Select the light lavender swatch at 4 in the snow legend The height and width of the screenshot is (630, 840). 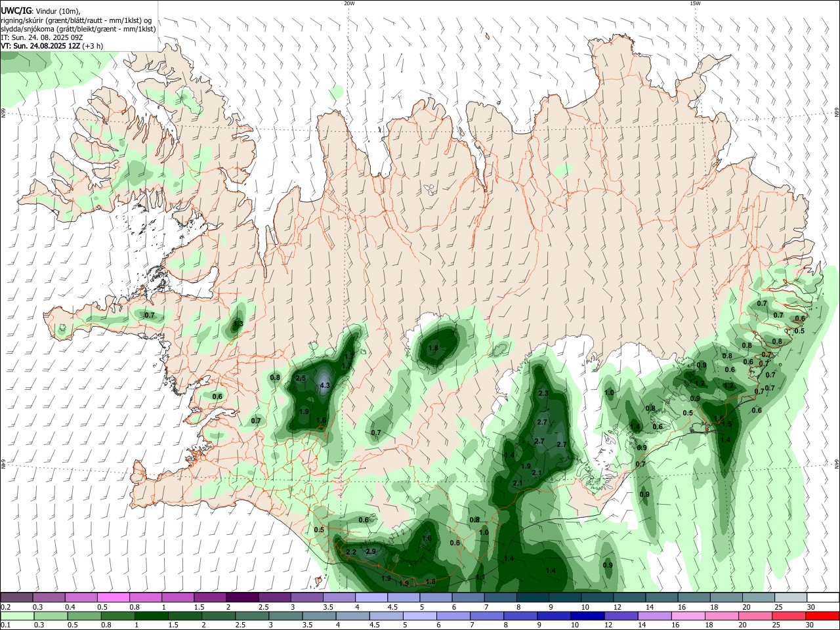pyautogui.click(x=370, y=598)
